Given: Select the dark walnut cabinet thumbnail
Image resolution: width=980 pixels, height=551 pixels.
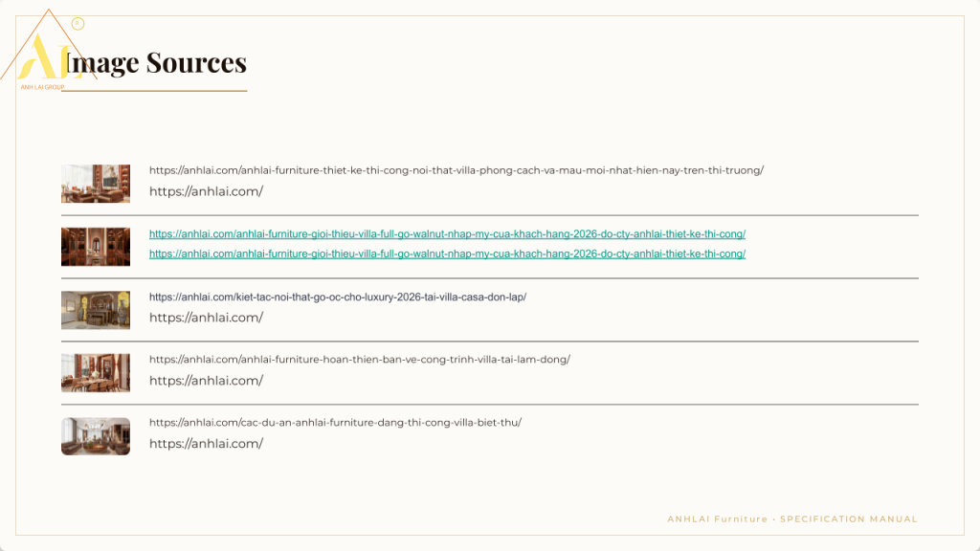Looking at the screenshot, I should 96,247.
